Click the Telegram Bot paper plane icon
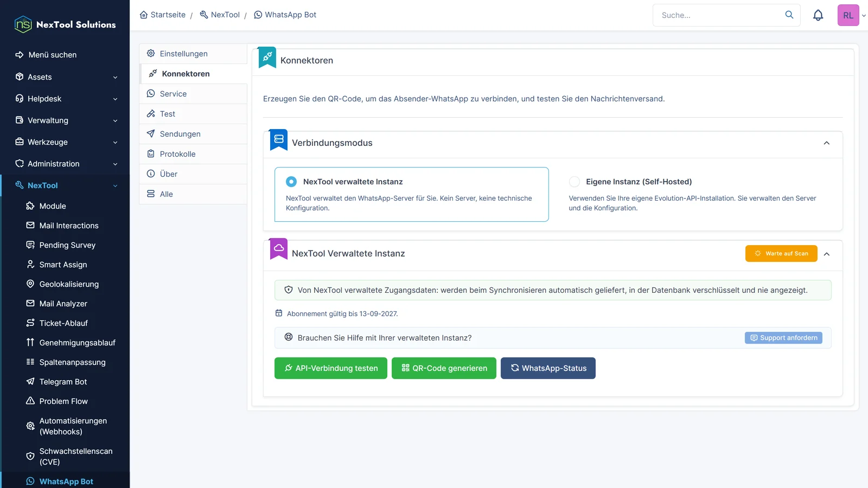The width and height of the screenshot is (868, 488). [30, 382]
